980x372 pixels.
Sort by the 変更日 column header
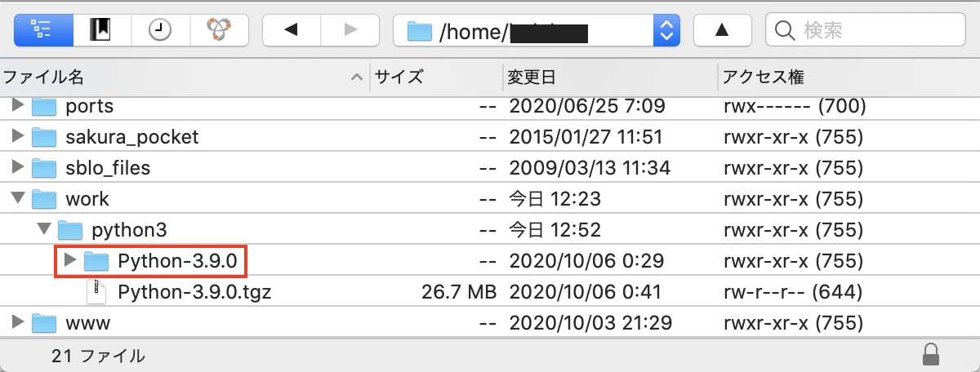[610, 77]
